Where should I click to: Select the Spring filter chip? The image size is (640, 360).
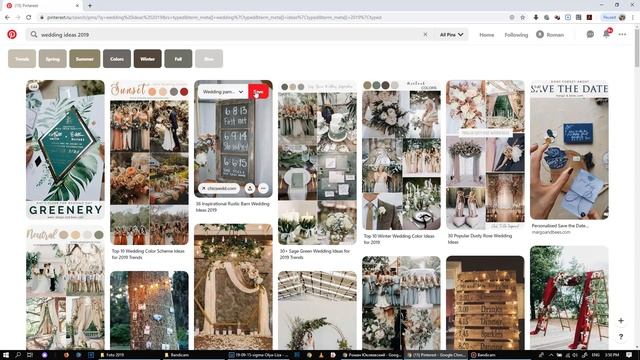53,59
